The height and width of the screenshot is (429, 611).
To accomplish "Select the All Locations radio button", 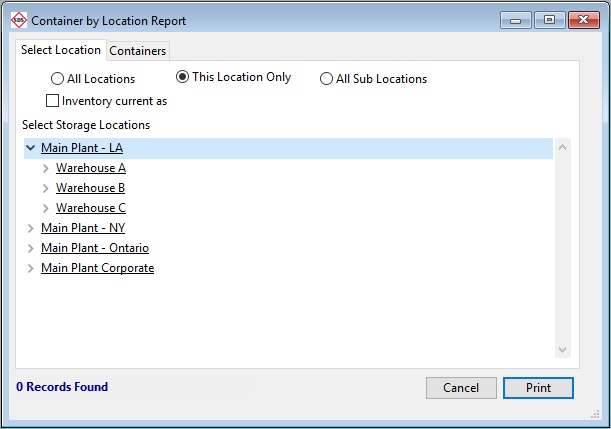I will click(x=58, y=79).
